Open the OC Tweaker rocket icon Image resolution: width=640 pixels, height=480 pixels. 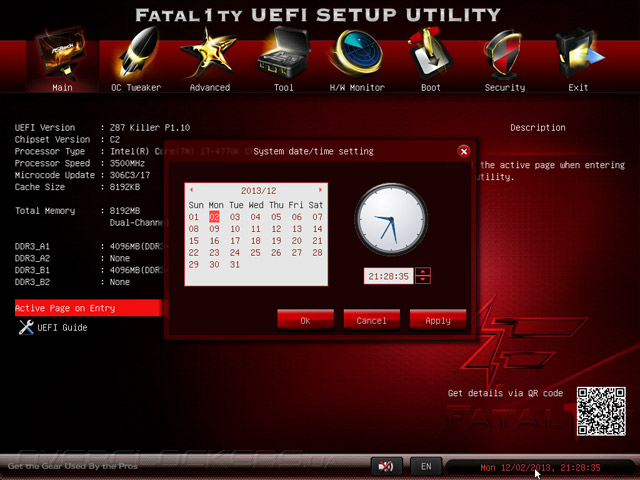pyautogui.click(x=138, y=53)
